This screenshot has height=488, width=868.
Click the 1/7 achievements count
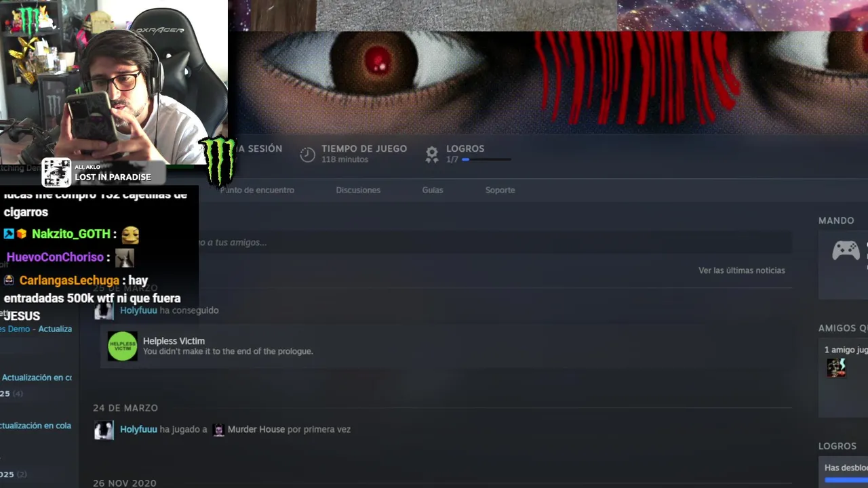pyautogui.click(x=452, y=160)
